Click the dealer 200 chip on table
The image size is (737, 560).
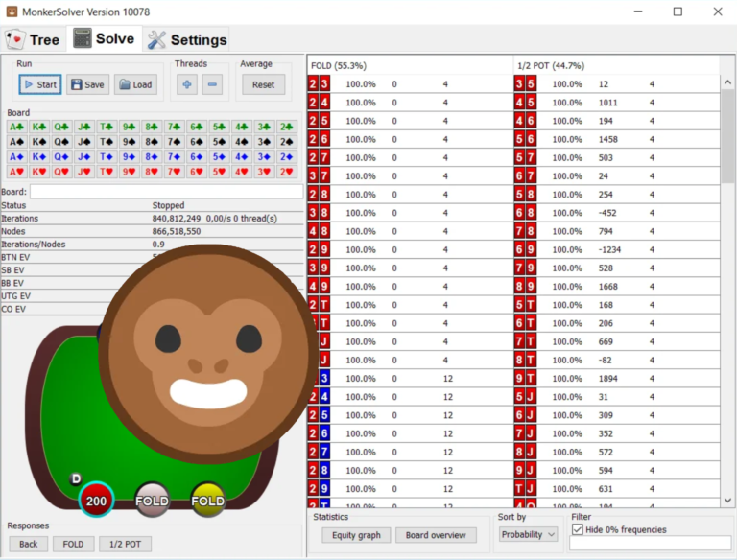point(96,501)
